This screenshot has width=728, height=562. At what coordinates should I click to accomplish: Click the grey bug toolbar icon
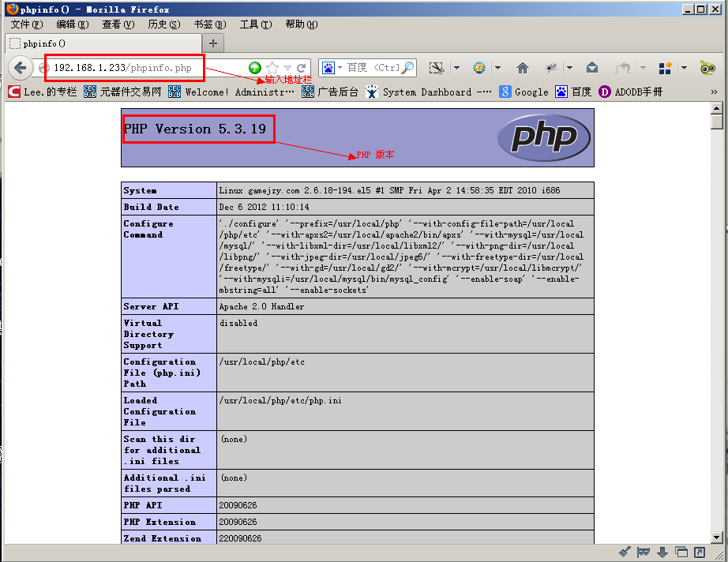pyautogui.click(x=551, y=68)
